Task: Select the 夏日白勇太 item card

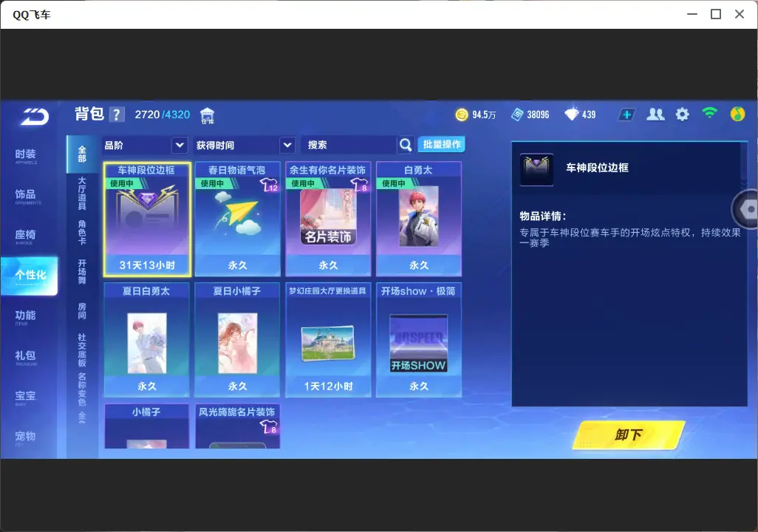Action: click(x=147, y=340)
